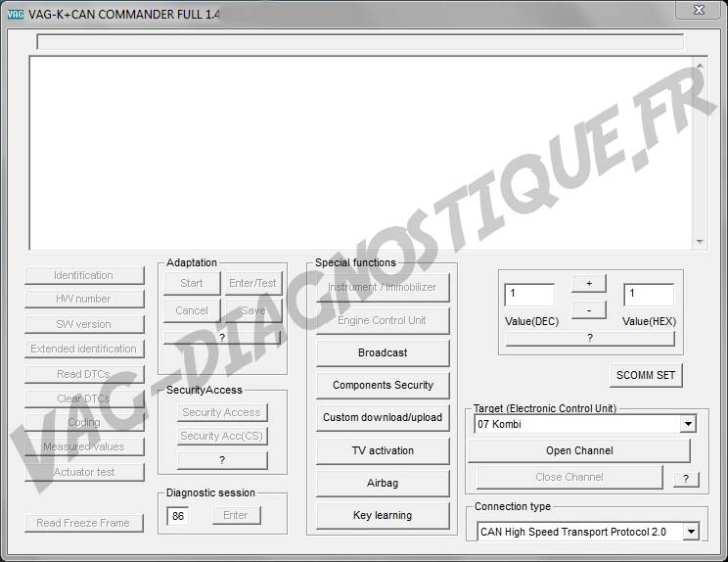Screen dimensions: 728x562
Task: Launch TV activation function
Action: (x=383, y=450)
